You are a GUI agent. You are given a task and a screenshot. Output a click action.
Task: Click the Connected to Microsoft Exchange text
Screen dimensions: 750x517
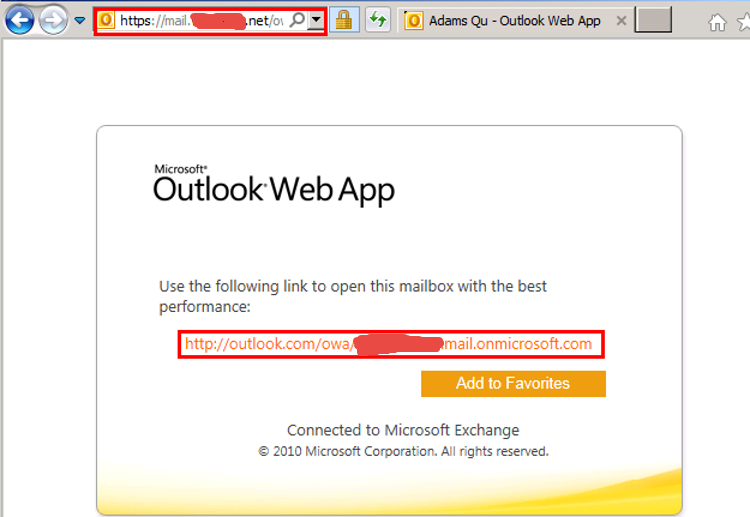coord(403,430)
